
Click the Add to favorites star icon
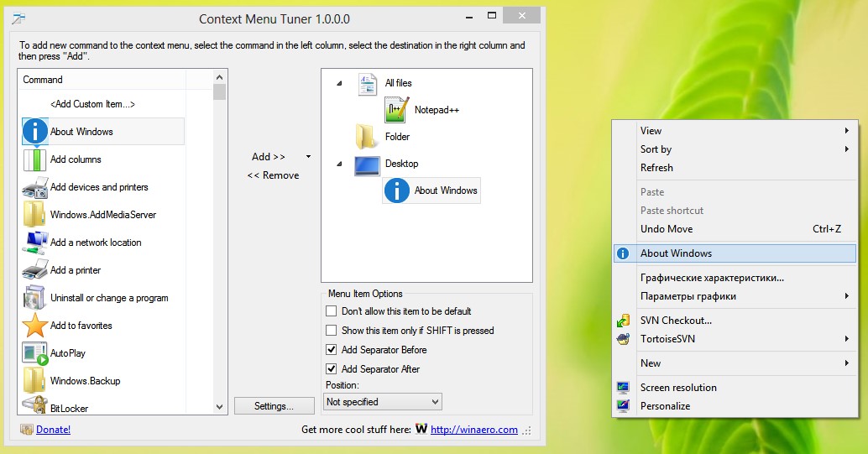(x=34, y=326)
